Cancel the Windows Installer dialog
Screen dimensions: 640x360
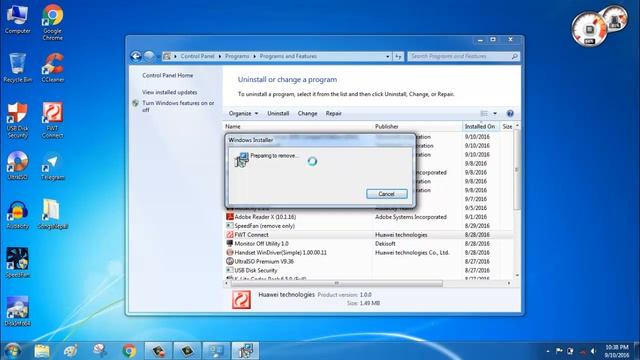coord(387,194)
